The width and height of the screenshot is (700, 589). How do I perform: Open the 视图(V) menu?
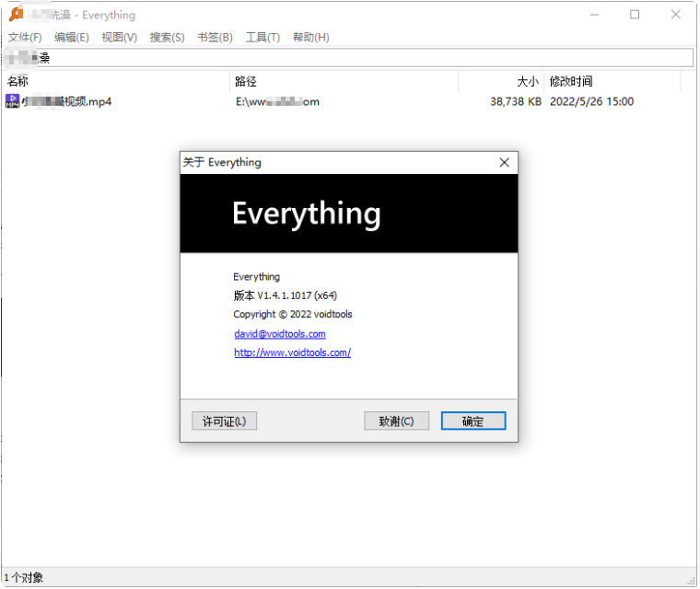point(119,38)
